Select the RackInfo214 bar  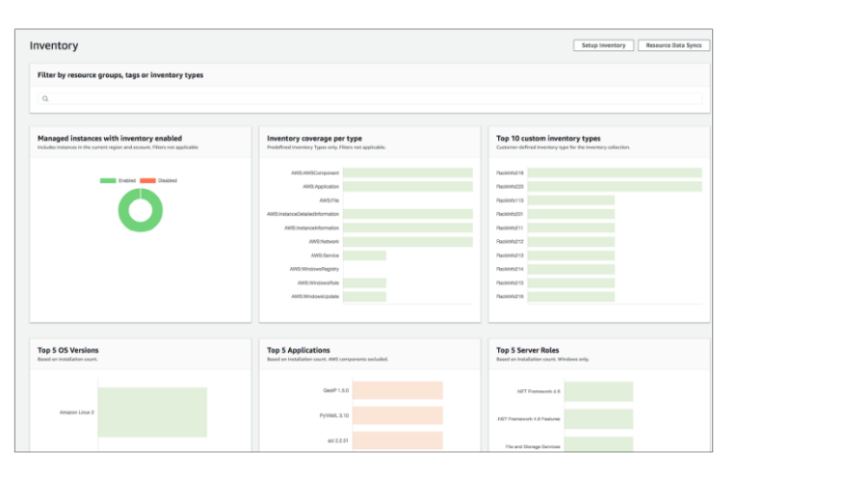570,269
